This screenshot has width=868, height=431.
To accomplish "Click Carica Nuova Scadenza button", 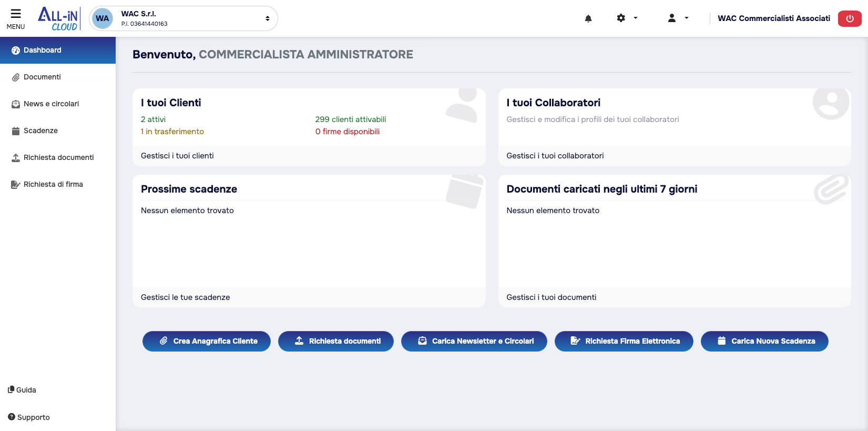I will (764, 341).
